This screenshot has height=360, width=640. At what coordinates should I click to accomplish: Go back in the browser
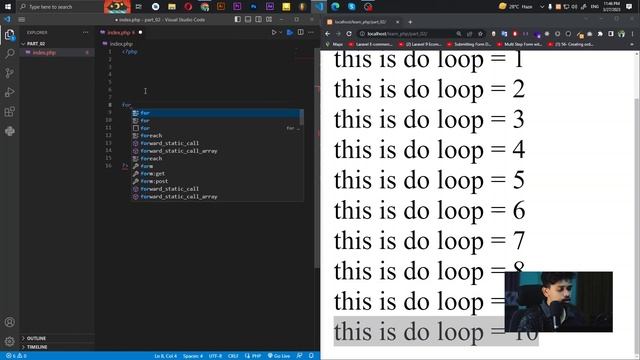(327, 34)
